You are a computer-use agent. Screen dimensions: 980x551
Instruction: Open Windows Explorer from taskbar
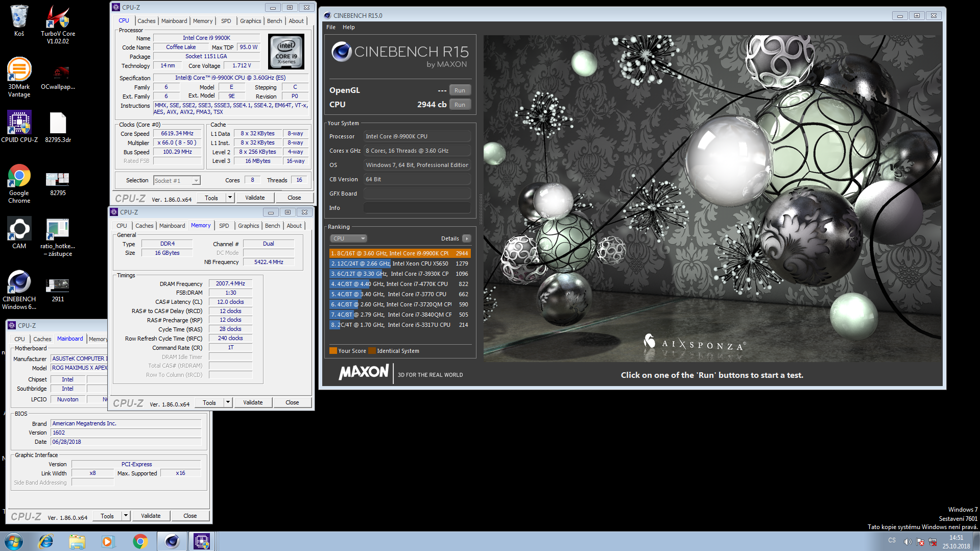coord(77,541)
